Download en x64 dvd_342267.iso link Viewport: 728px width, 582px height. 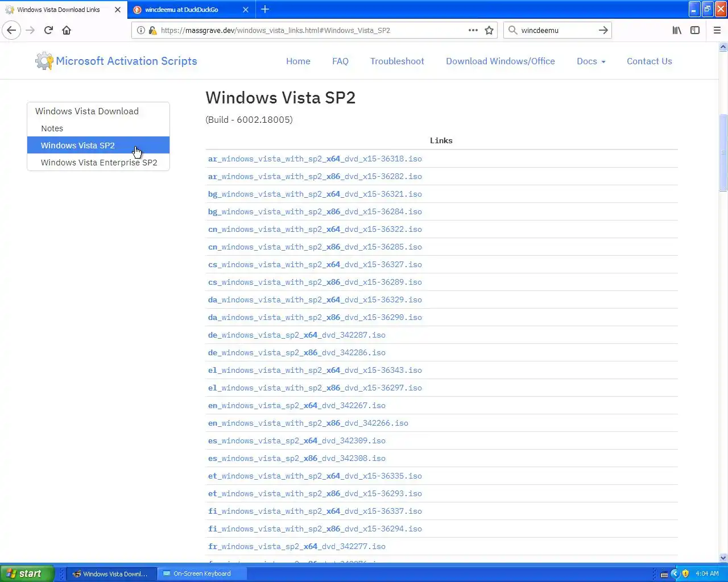(x=297, y=405)
